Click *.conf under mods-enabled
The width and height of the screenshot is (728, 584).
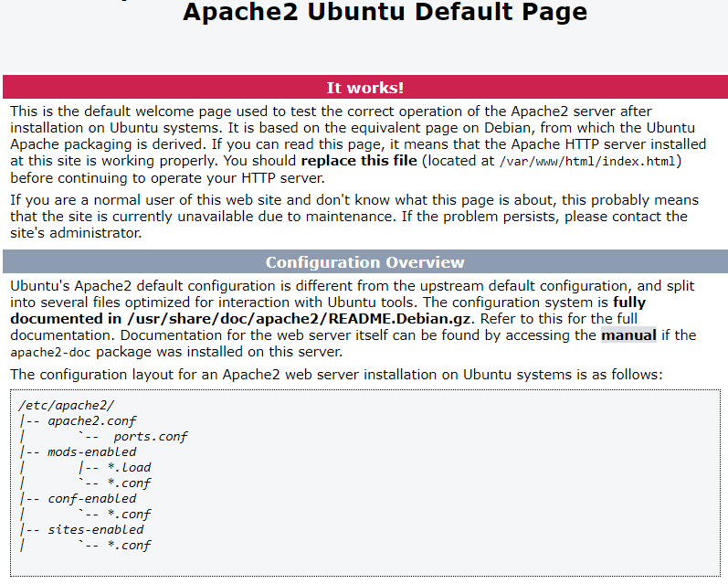click(x=129, y=483)
